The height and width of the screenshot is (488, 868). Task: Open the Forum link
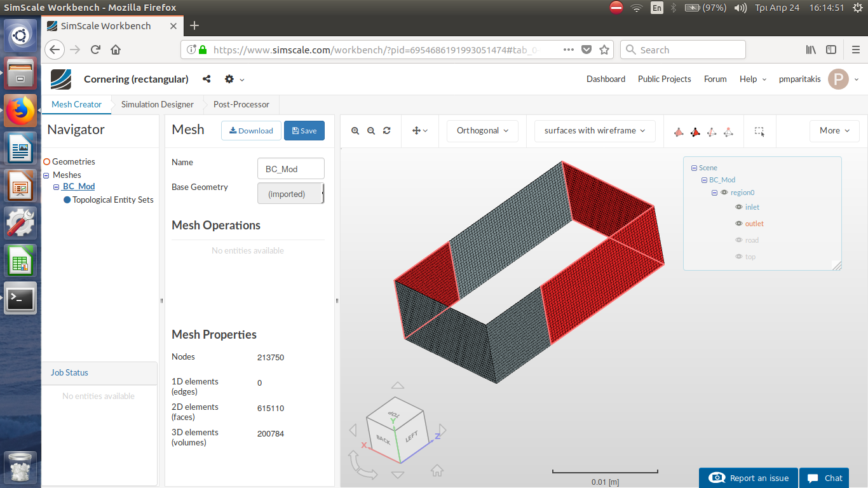[x=715, y=79]
